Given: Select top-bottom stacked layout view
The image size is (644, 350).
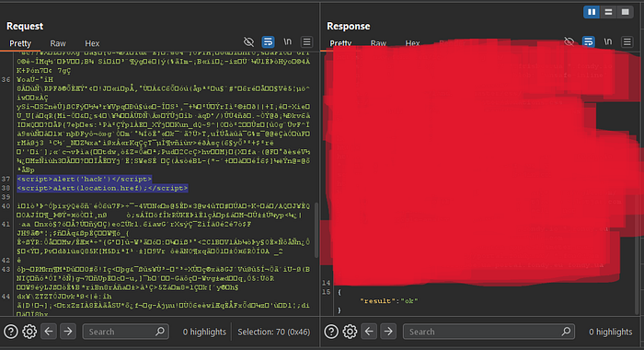Looking at the screenshot, I should tap(609, 12).
